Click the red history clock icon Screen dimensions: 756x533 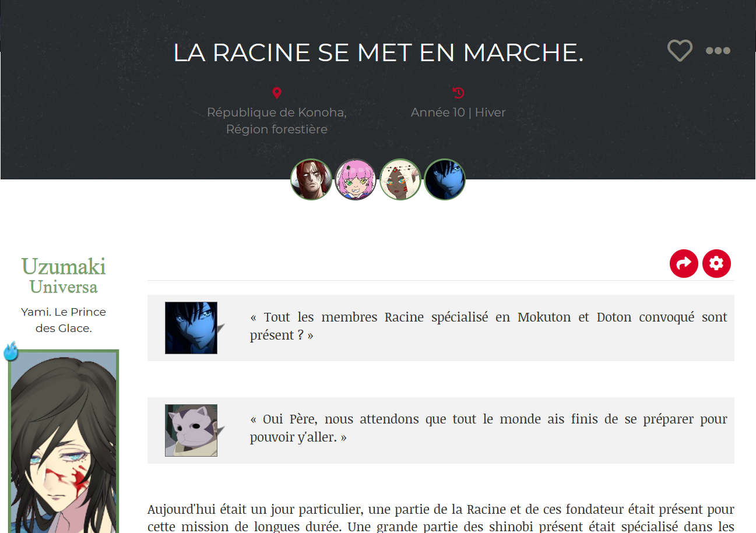click(x=458, y=93)
